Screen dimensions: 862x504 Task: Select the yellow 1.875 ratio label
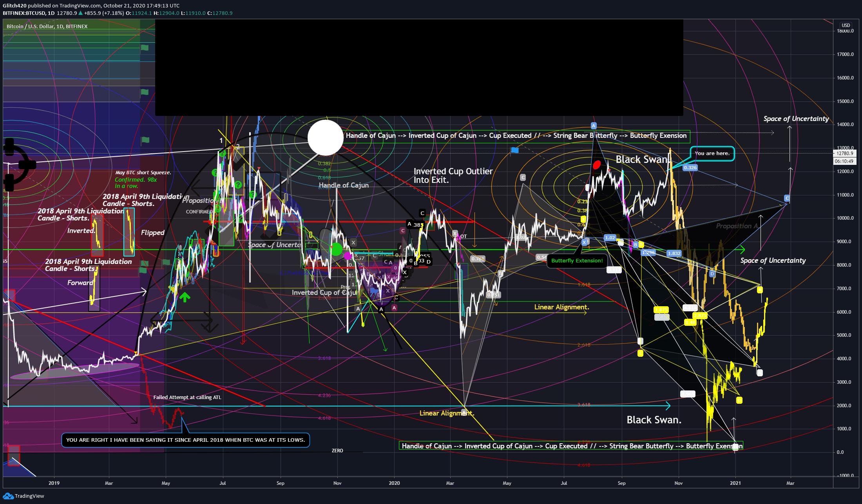(x=661, y=310)
